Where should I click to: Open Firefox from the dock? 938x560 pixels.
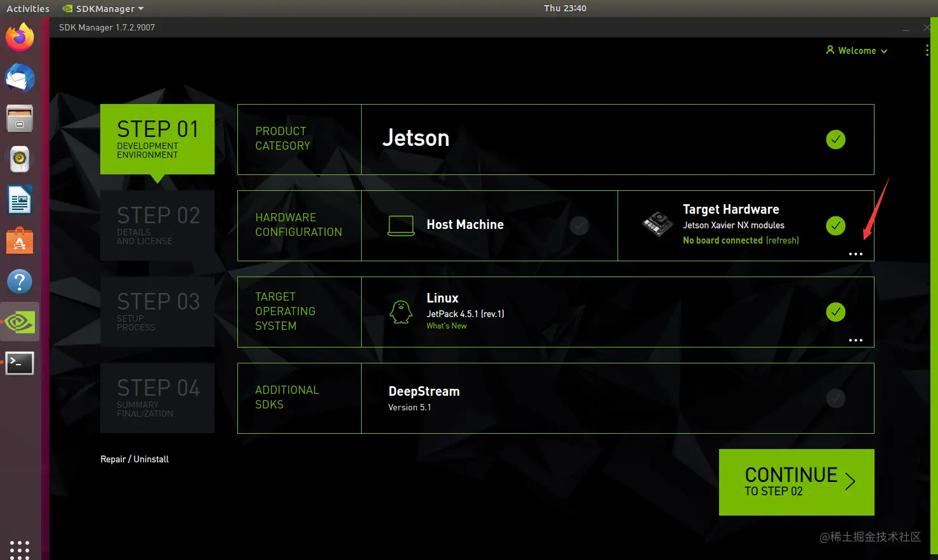(x=20, y=37)
